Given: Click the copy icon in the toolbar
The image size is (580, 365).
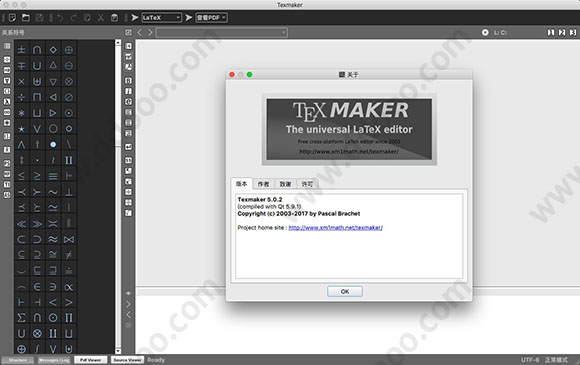Looking at the screenshot, I should point(87,17).
